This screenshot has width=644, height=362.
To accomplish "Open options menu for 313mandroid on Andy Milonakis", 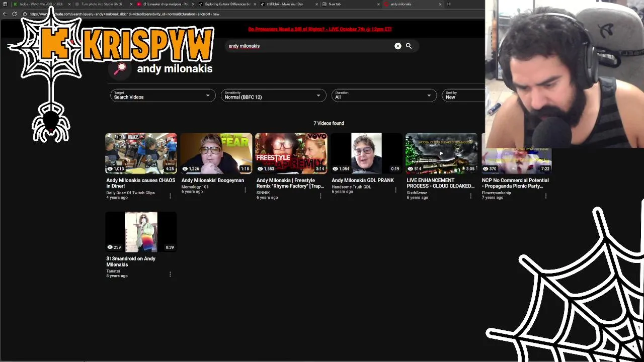I will [170, 274].
